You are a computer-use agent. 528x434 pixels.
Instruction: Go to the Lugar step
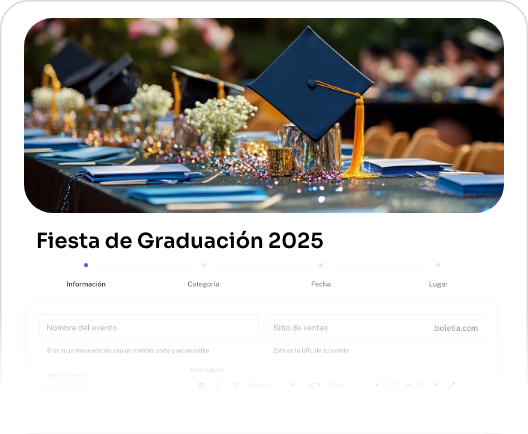pos(438,284)
